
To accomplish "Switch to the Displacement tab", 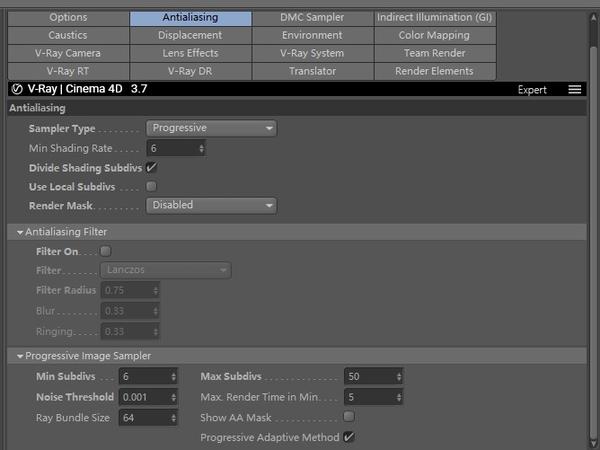I will pyautogui.click(x=191, y=35).
